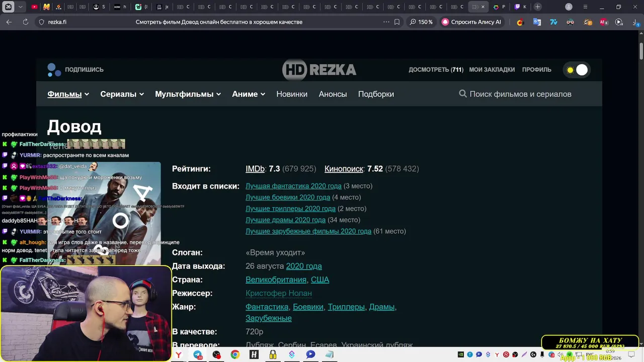Viewport: 644px width, 362px height.
Task: Open the tab counter showing 26
Action: click(x=9, y=7)
